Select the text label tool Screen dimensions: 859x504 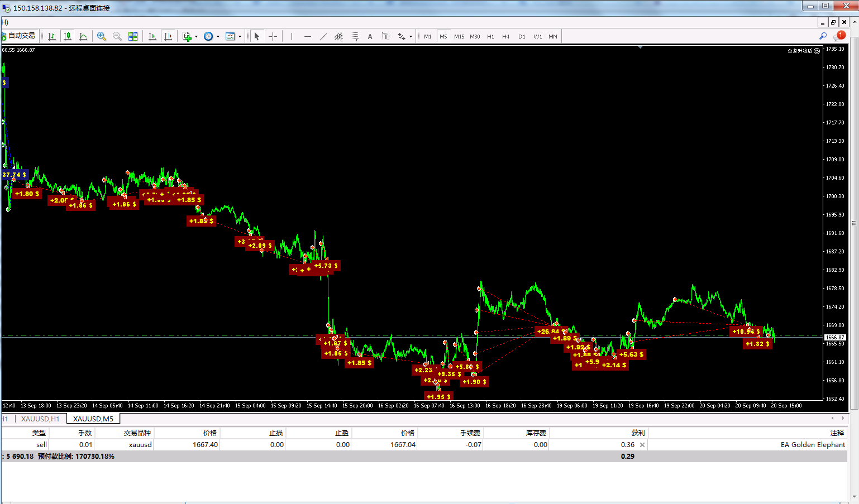(385, 36)
